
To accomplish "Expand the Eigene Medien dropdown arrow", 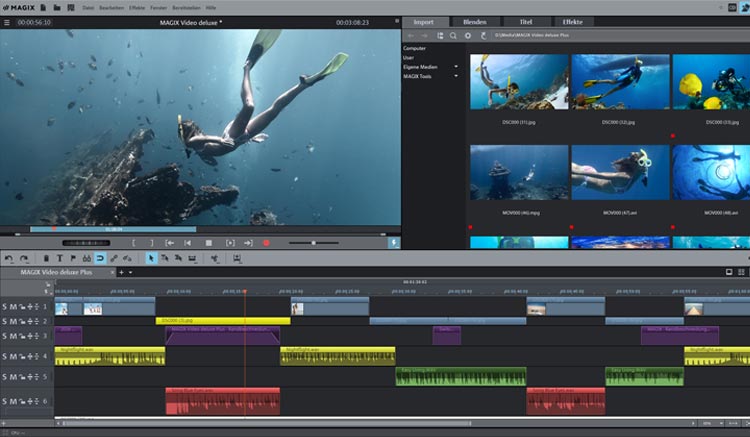I will pyautogui.click(x=456, y=67).
